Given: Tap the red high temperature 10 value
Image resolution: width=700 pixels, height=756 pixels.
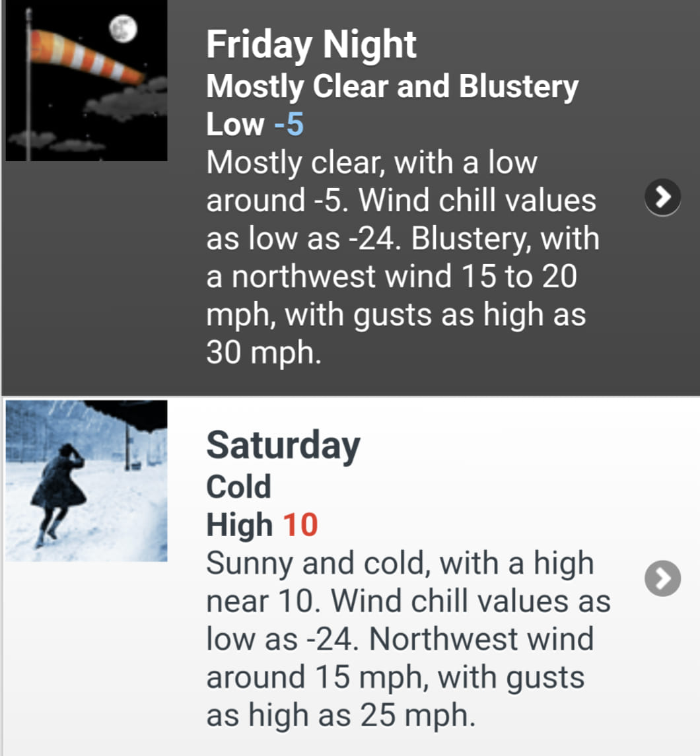Looking at the screenshot, I should pos(300,524).
